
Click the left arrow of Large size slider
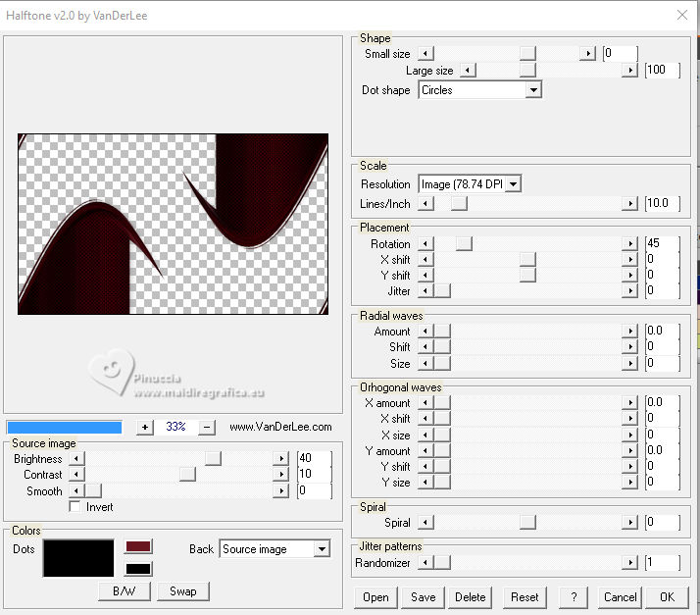click(468, 70)
